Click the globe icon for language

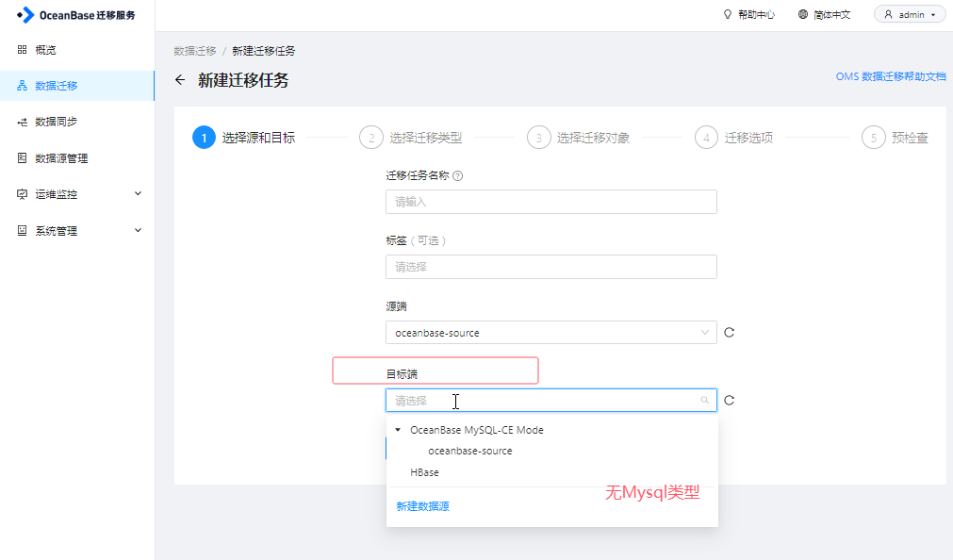803,14
